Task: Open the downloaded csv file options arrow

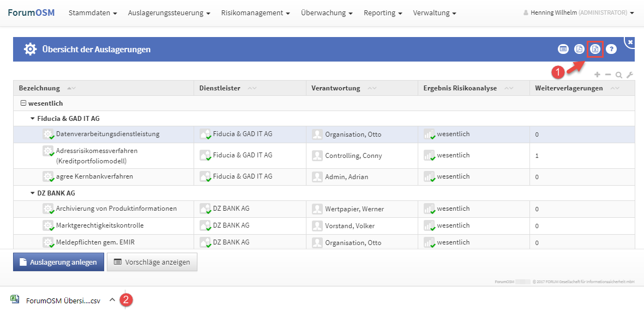Action: pyautogui.click(x=112, y=299)
